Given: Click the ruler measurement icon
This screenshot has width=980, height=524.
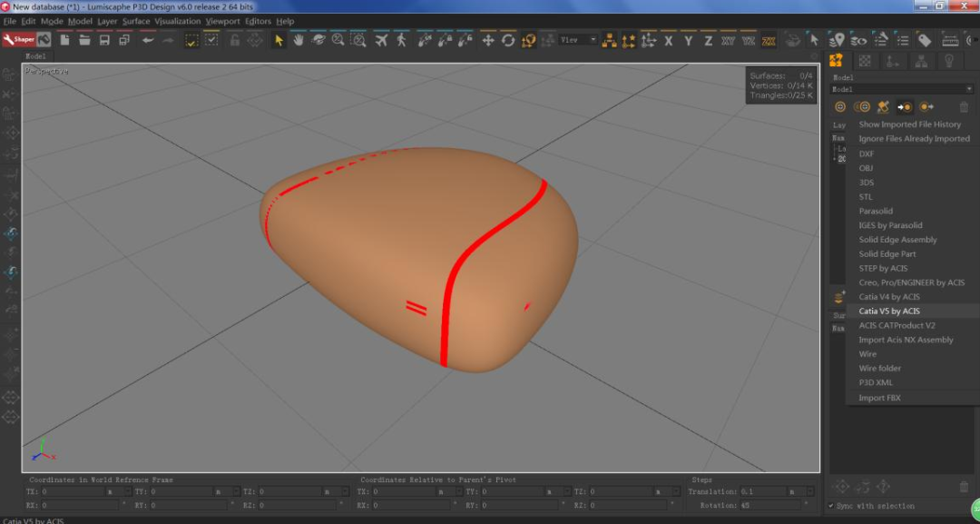Looking at the screenshot, I should point(950,40).
